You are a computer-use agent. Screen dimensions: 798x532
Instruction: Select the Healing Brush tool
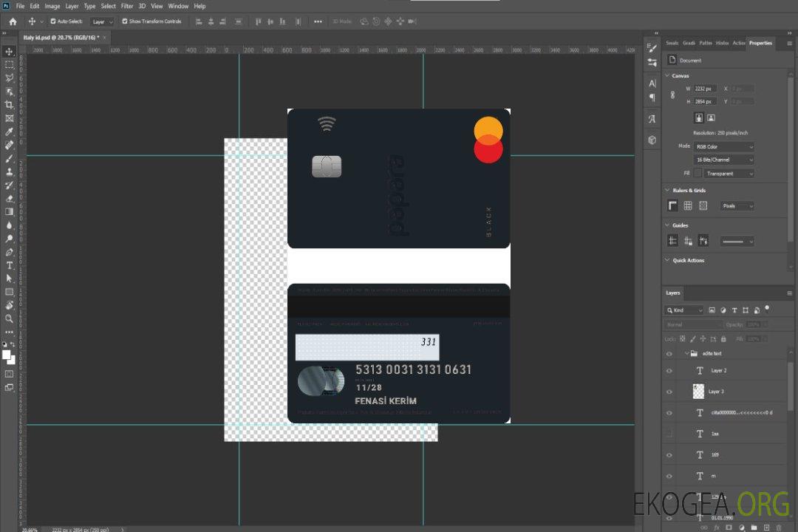[9, 145]
